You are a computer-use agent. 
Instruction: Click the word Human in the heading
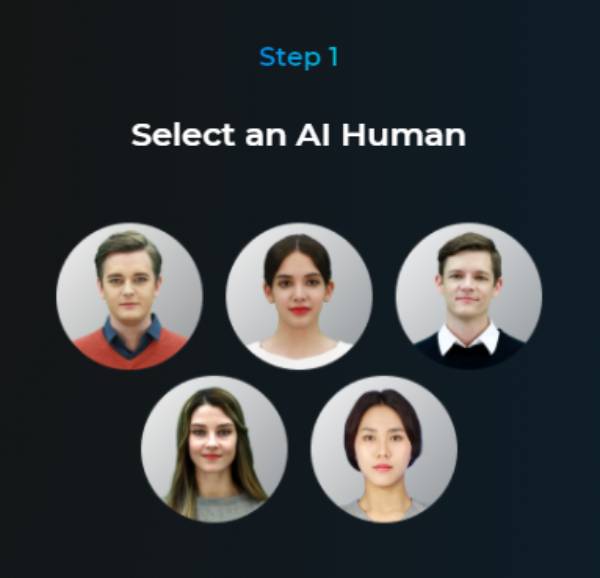[x=404, y=135]
